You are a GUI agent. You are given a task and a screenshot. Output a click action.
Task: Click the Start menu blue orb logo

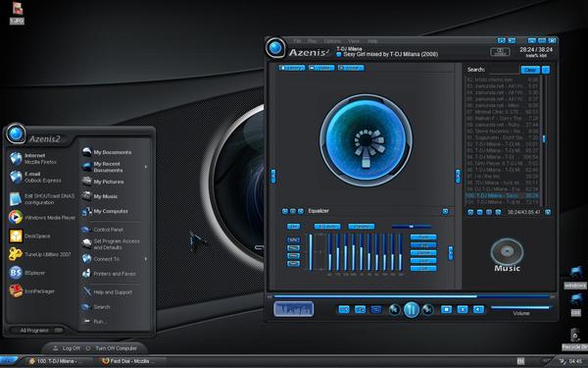click(x=16, y=133)
